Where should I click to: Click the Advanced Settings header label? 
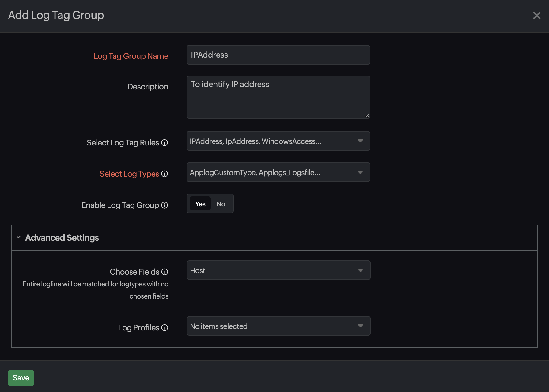[62, 238]
